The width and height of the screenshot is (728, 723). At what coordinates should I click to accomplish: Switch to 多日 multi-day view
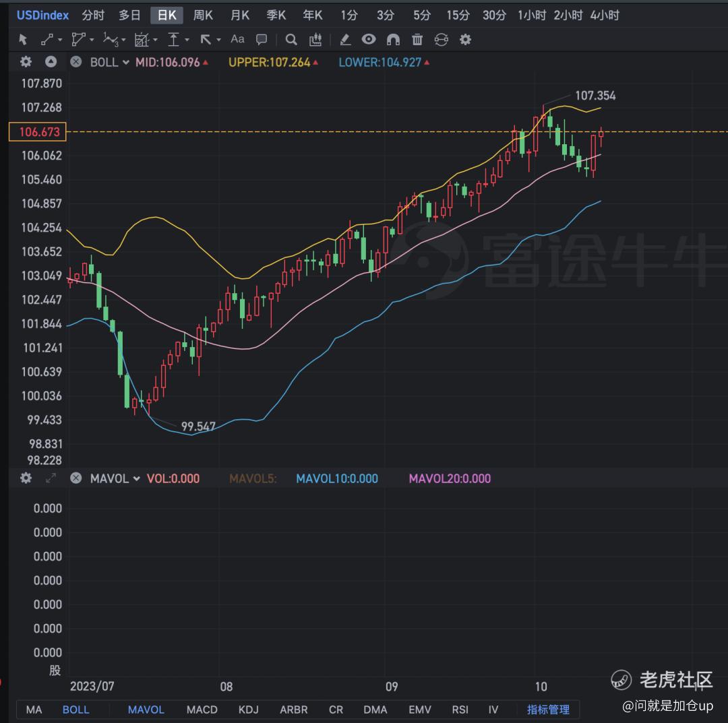[129, 15]
